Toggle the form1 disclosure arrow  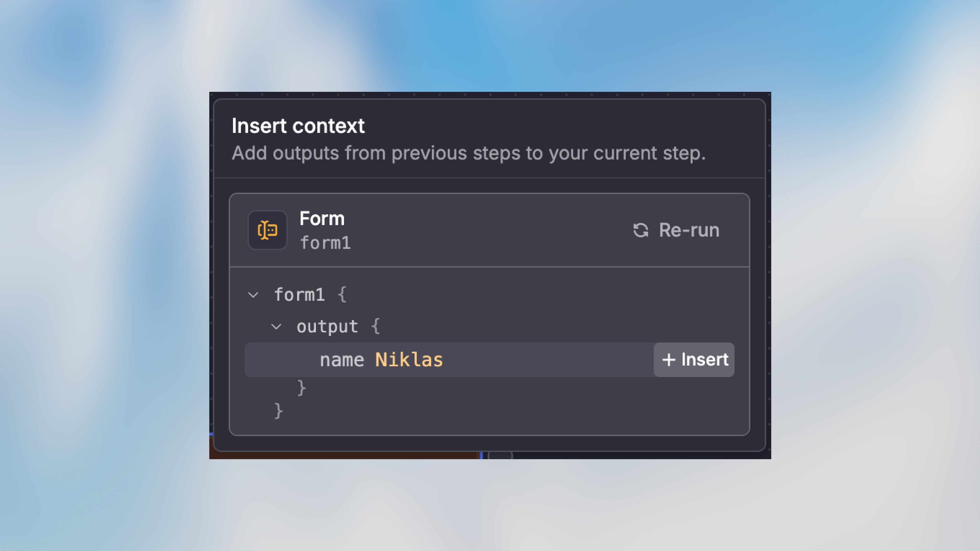tap(253, 295)
